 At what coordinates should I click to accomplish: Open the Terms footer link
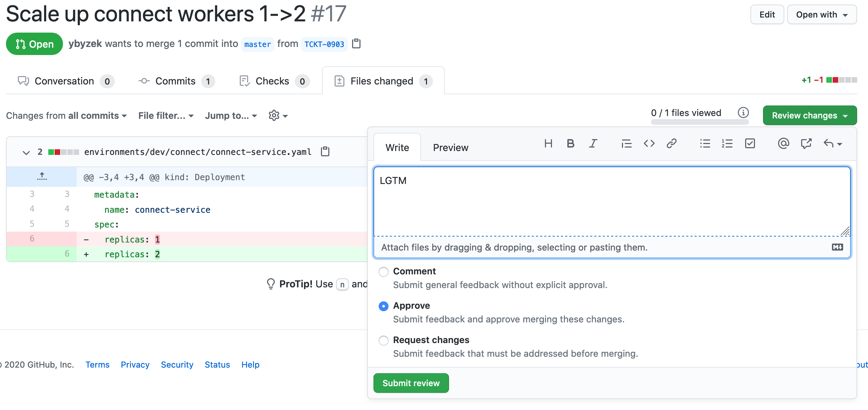click(97, 364)
